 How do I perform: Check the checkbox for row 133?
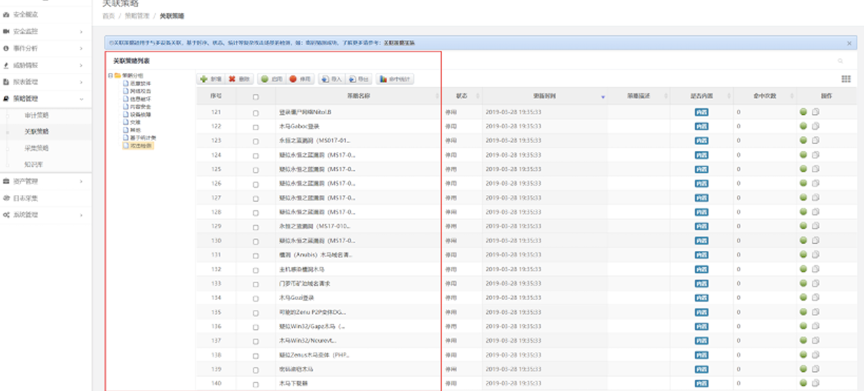click(256, 284)
